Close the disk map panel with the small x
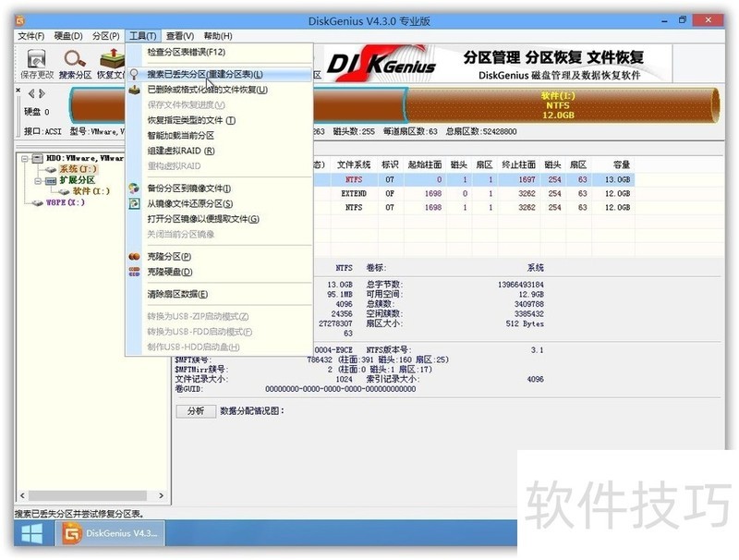 (x=18, y=90)
